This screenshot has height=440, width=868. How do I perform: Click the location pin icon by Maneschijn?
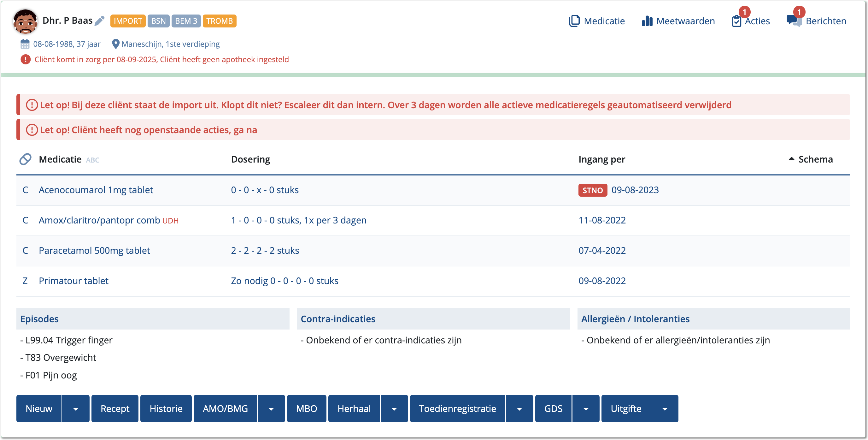(115, 44)
